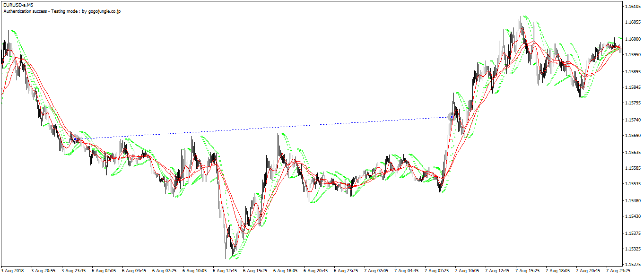Click the 7 Aug 18:05 time label
This screenshot has width=644, height=276.
coord(558,271)
